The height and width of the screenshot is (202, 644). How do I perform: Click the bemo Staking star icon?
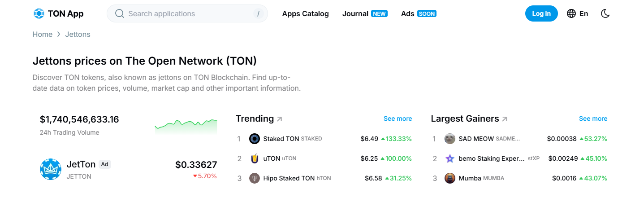(x=450, y=158)
